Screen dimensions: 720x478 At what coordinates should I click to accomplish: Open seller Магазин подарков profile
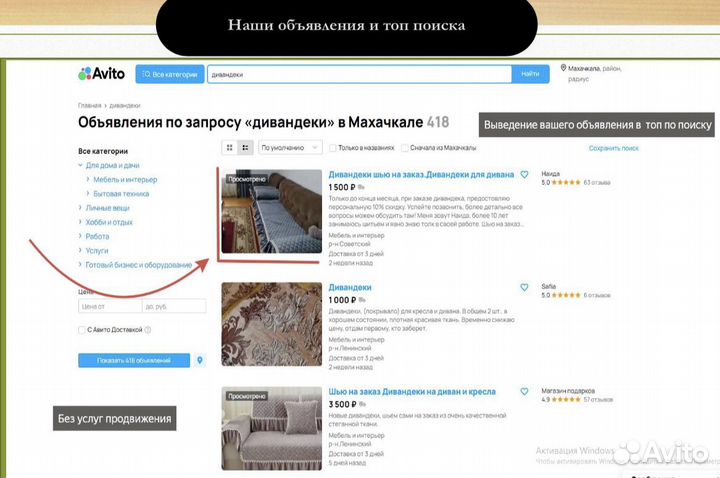(568, 391)
